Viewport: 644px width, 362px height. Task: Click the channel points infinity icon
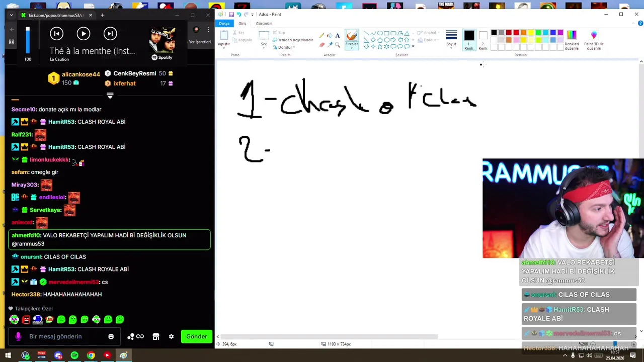coord(140,336)
